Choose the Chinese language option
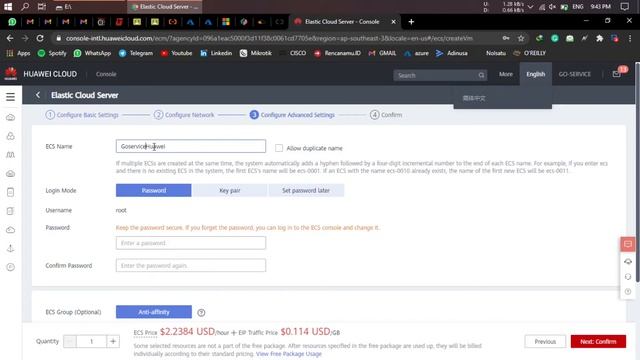 tap(474, 98)
